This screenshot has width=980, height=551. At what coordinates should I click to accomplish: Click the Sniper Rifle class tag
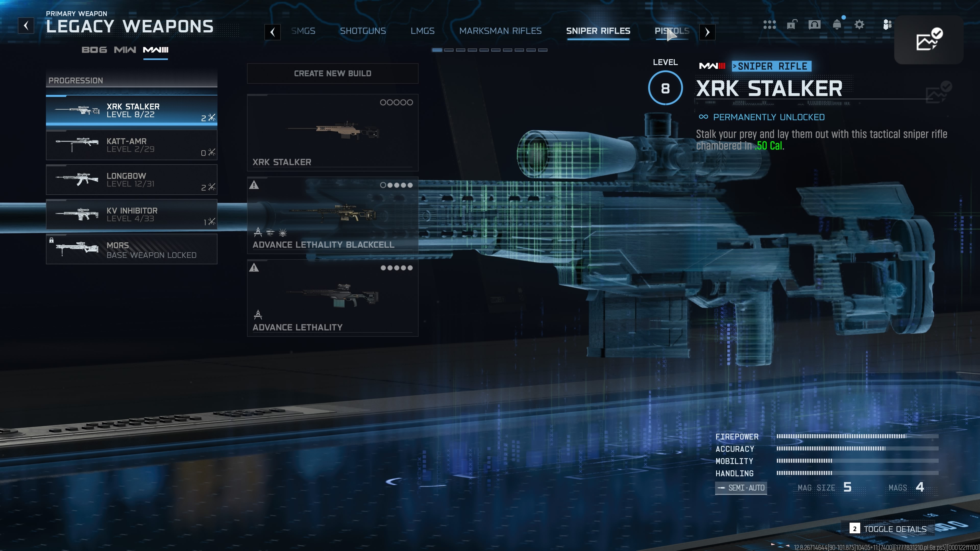771,66
